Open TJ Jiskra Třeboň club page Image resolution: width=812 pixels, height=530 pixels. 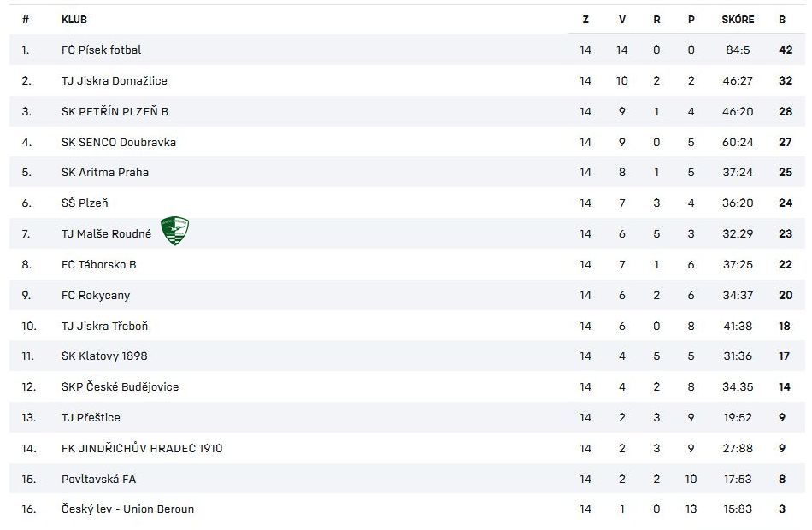tap(104, 326)
